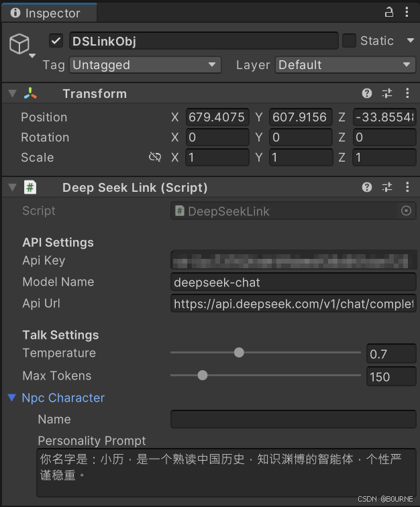Adjust the Temperature slider handle
This screenshot has height=507, width=420.
click(x=239, y=353)
